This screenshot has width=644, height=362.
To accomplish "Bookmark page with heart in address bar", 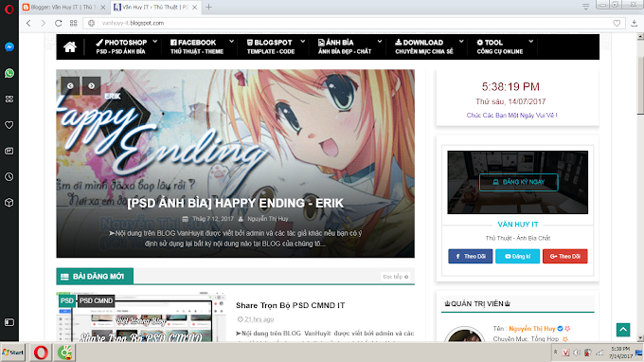I will tap(617, 24).
